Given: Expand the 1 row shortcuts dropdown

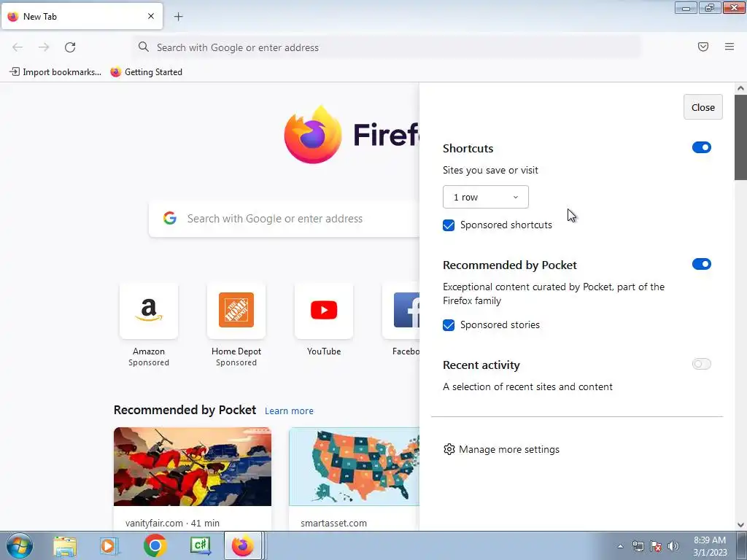Looking at the screenshot, I should 485,197.
